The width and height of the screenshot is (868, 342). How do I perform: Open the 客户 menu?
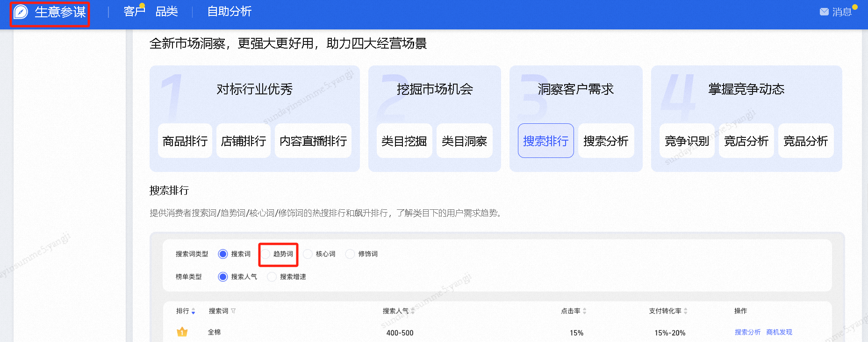click(x=134, y=11)
